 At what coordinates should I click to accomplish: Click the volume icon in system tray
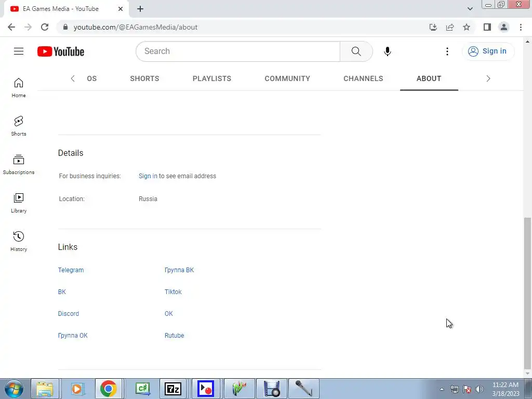[x=480, y=389]
